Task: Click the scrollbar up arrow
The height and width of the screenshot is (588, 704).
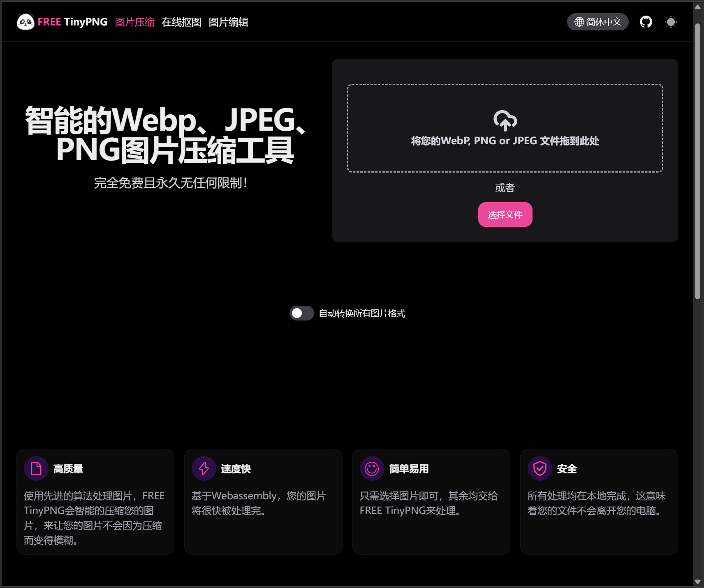Action: (697, 7)
